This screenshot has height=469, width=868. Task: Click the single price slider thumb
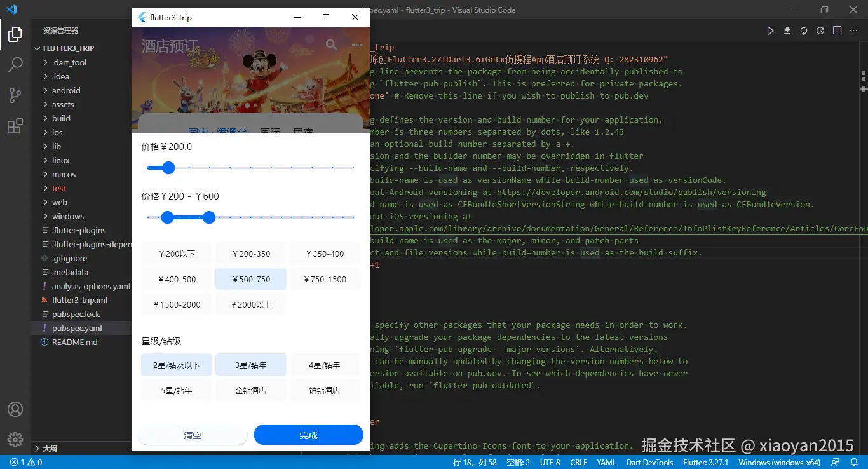pos(168,168)
